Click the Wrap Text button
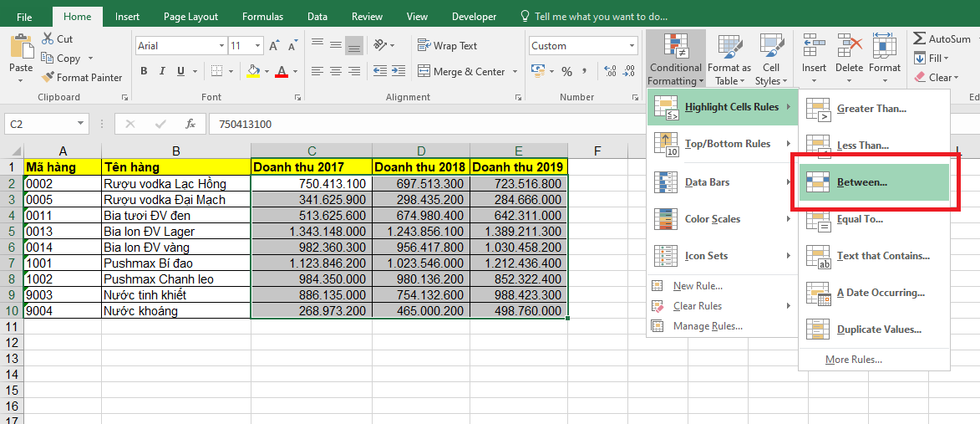The height and width of the screenshot is (424, 980). click(447, 46)
